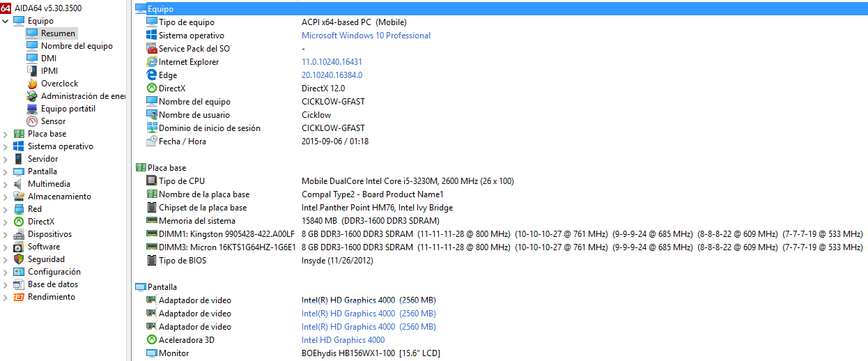The image size is (868, 361).
Task: Select Overclock in the tree
Action: tap(59, 84)
